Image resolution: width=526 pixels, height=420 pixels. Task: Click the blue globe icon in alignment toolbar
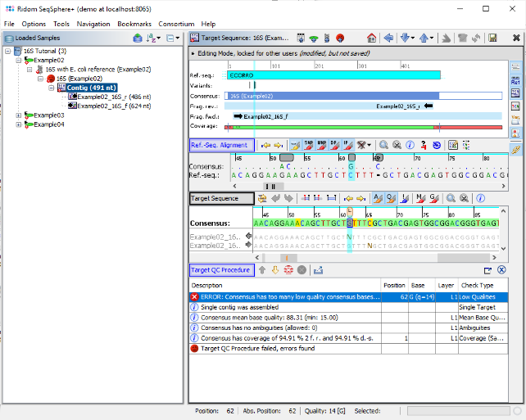coord(437,145)
